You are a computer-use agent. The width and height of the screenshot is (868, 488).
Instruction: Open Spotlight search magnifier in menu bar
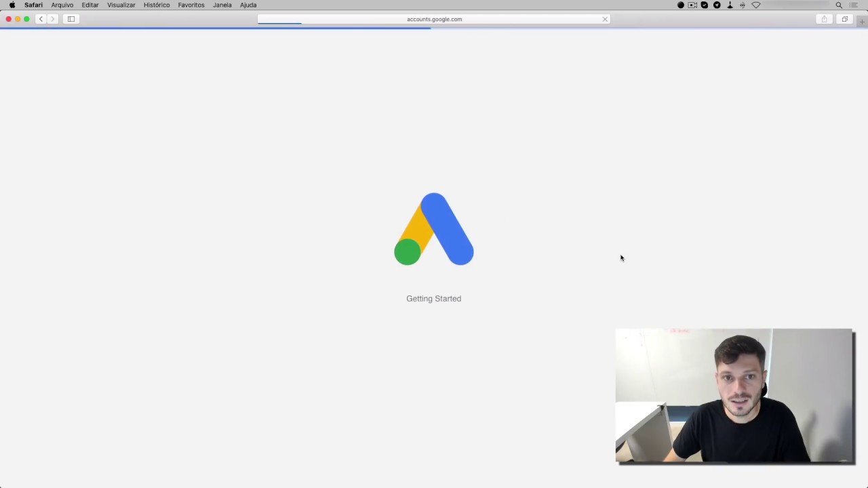[x=839, y=5]
